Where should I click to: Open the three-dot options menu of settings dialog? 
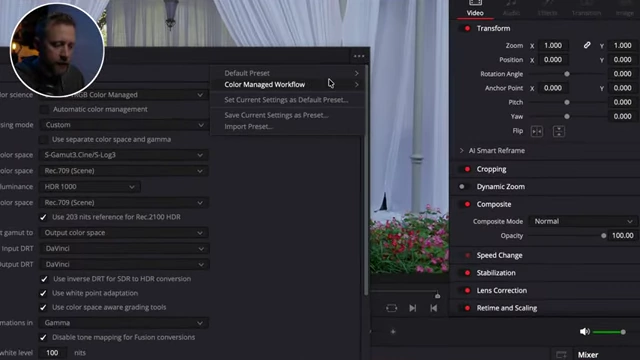point(359,56)
